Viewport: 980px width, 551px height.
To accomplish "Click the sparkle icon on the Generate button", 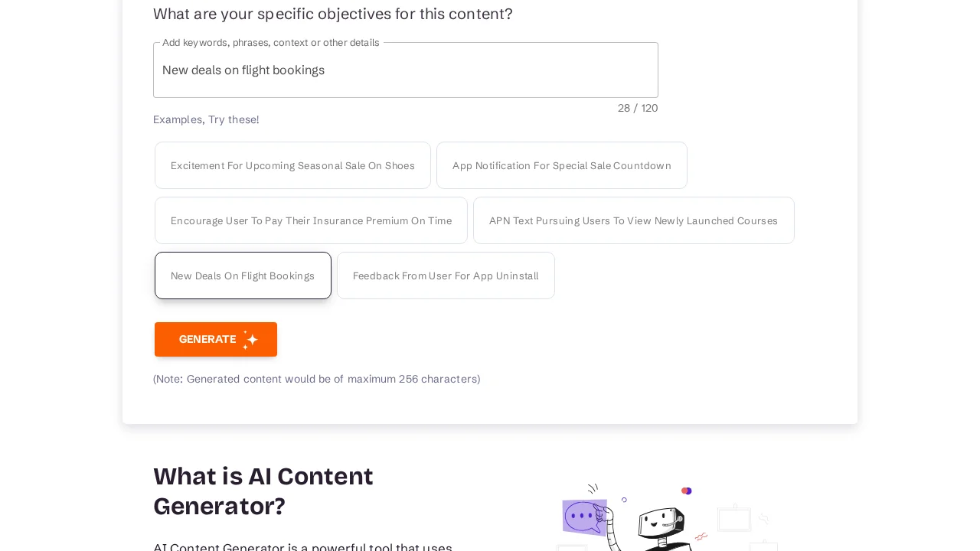I will (x=250, y=339).
